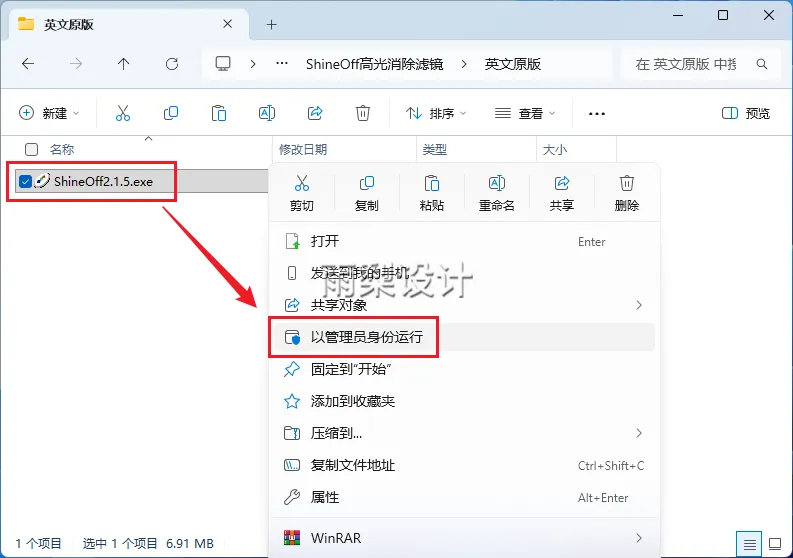Open See more three-dots toolbar menu
This screenshot has height=558, width=793.
click(597, 113)
